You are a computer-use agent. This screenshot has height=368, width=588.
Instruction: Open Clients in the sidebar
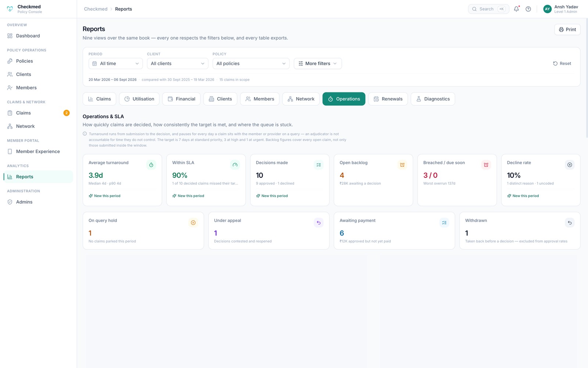[38, 74]
